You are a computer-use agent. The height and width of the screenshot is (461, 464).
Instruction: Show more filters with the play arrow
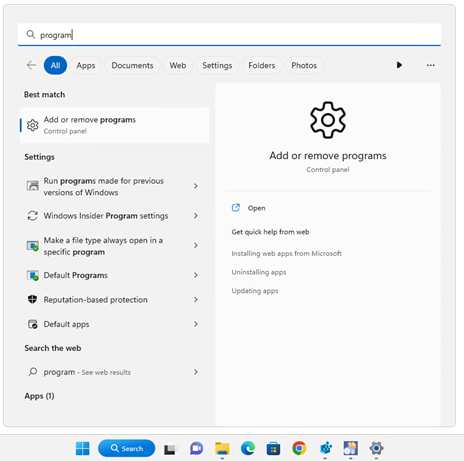(399, 65)
